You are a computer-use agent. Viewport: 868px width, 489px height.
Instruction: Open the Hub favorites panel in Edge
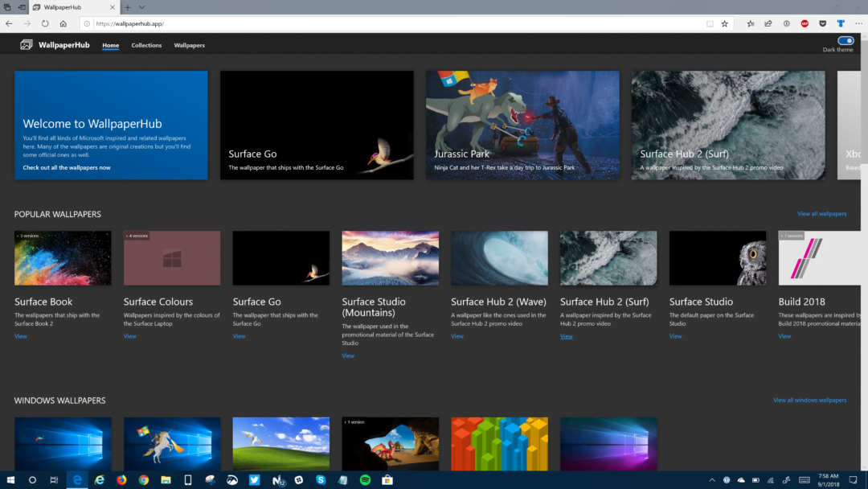tap(751, 23)
